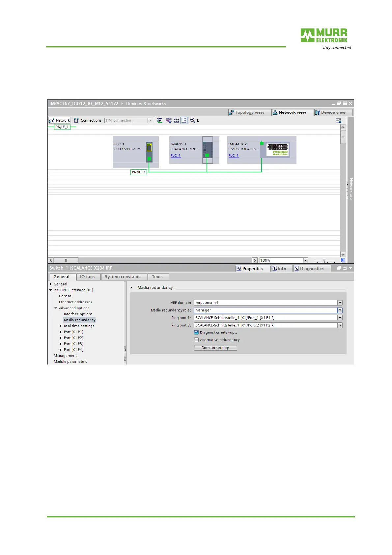The image size is (392, 555).
Task: Collapse the Advanced options node
Action: click(56, 308)
